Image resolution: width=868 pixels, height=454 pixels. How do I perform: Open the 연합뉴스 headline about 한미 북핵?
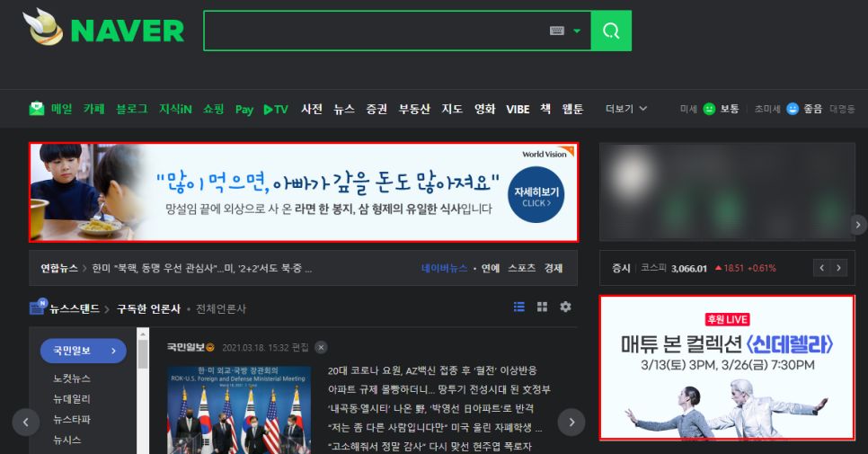pyautogui.click(x=201, y=268)
